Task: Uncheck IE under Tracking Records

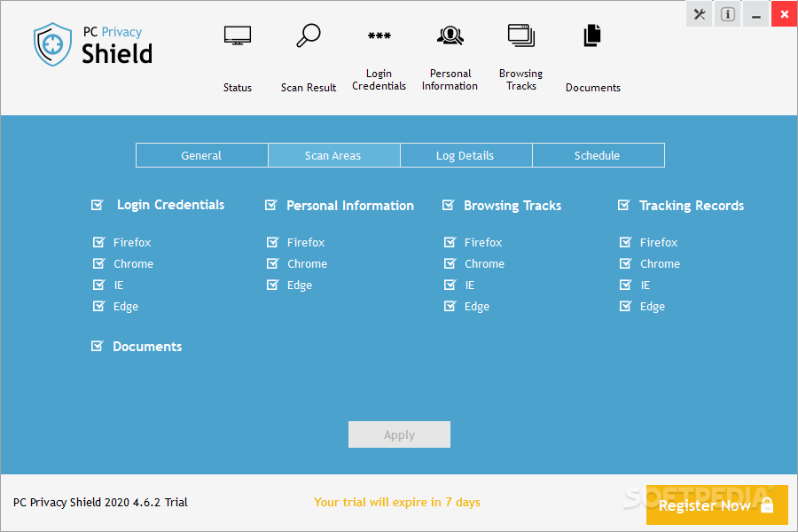Action: (x=625, y=285)
